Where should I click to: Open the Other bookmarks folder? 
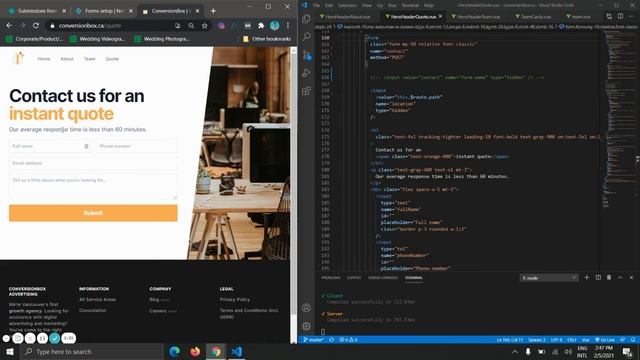point(267,39)
